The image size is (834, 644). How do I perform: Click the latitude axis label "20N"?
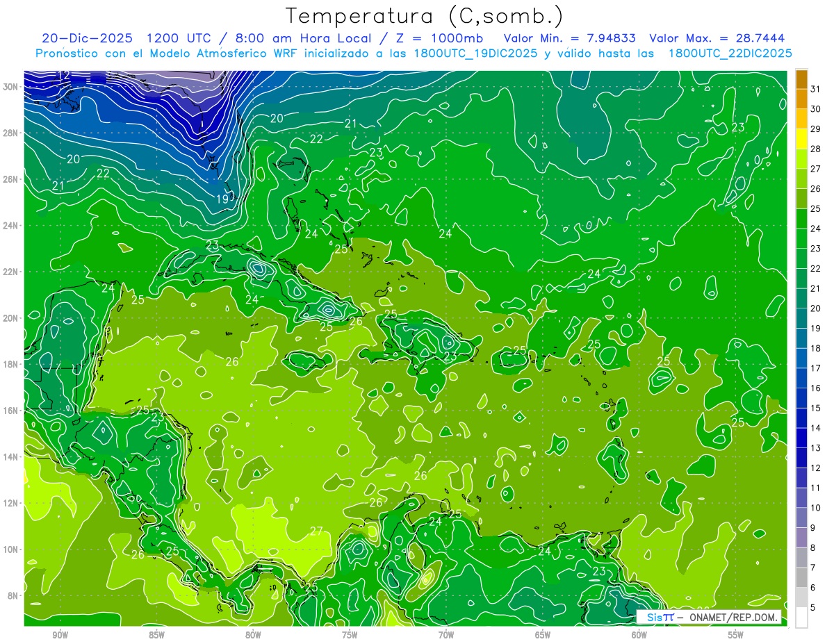11,318
